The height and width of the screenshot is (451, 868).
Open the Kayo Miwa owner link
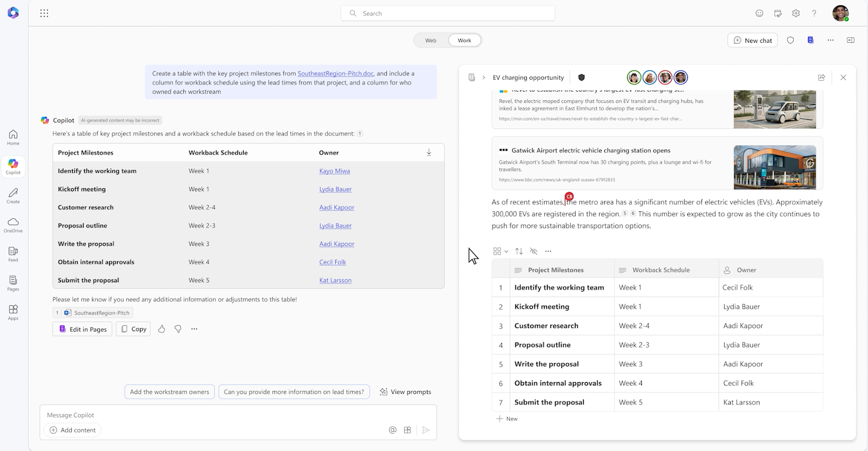(335, 171)
